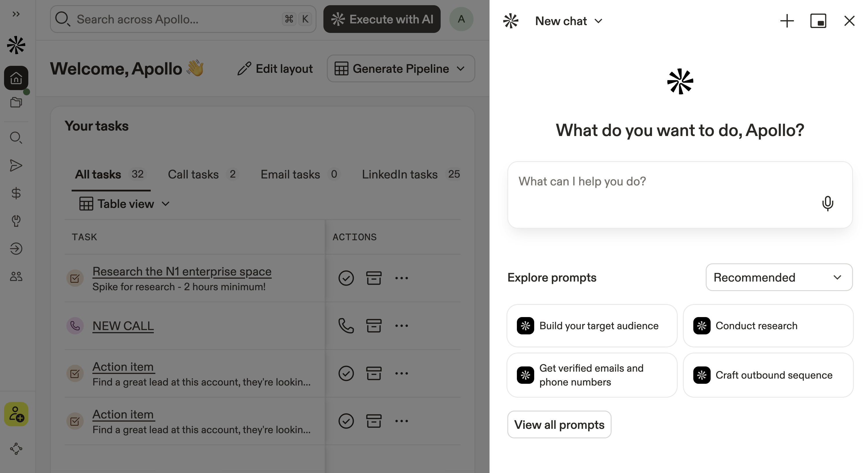Expand the Table view dropdown
This screenshot has height=473, width=868.
125,204
